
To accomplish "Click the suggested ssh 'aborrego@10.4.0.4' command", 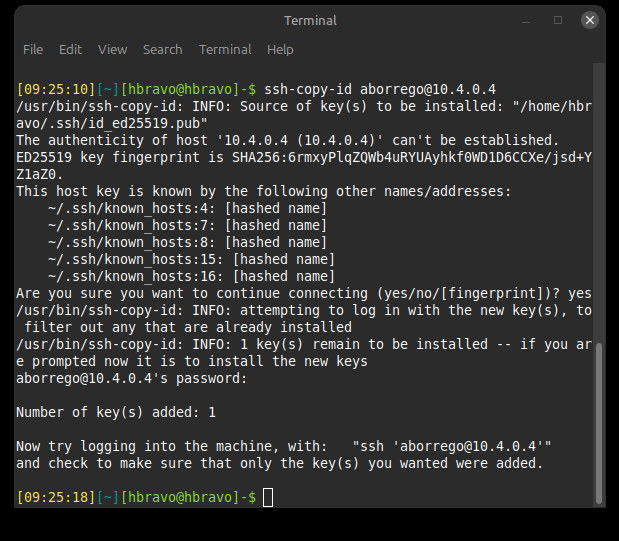I will 452,446.
